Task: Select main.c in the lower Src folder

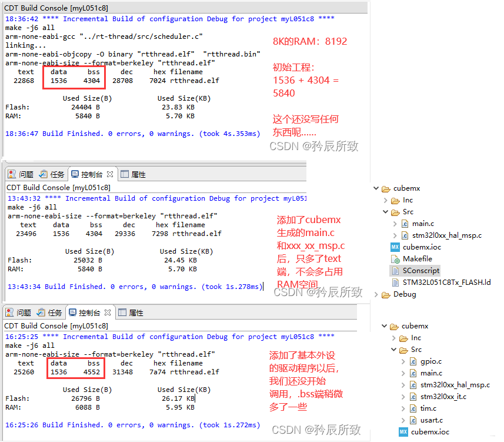Action: point(431,373)
